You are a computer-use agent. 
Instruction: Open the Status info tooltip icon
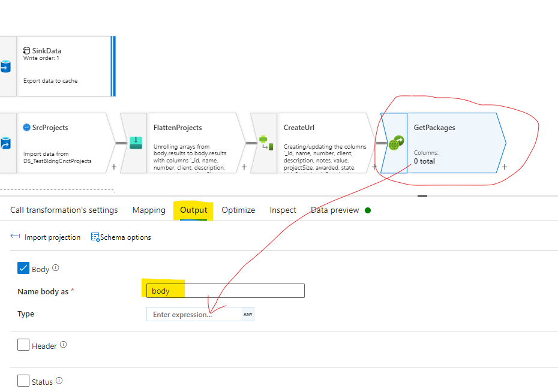(x=59, y=381)
